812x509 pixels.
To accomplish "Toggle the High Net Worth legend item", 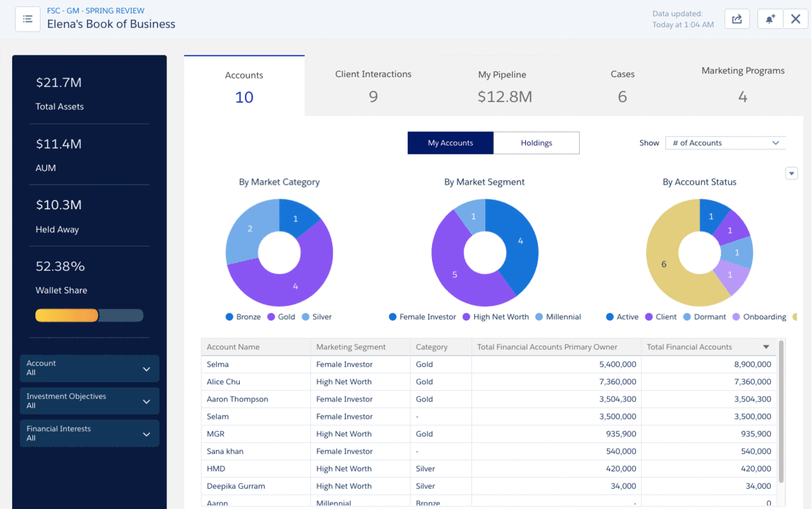I will [495, 317].
